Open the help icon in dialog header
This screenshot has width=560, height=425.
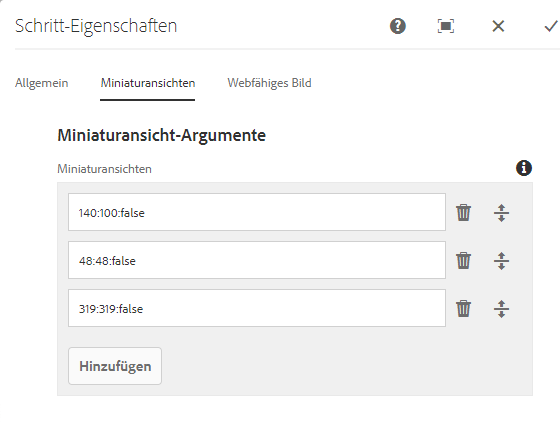point(398,26)
